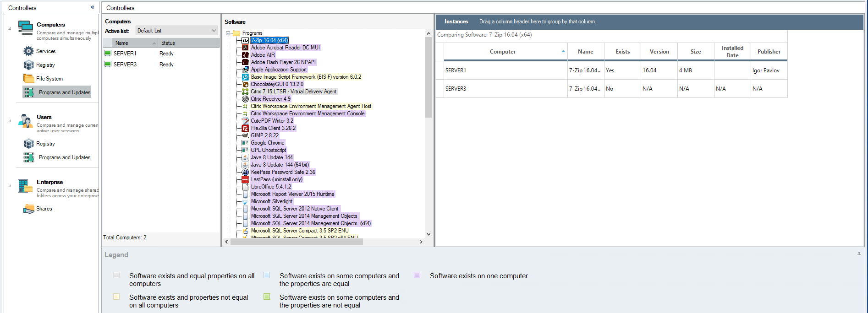
Task: Select GPL Ghostscript in the tree
Action: [269, 150]
